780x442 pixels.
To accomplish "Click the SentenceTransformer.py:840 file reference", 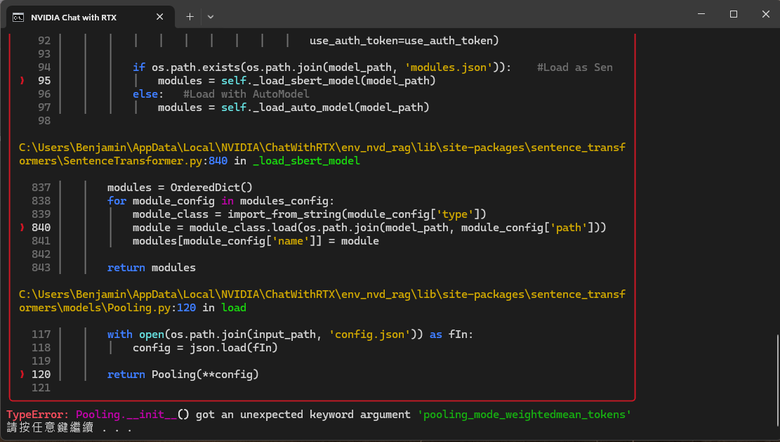I will point(145,161).
